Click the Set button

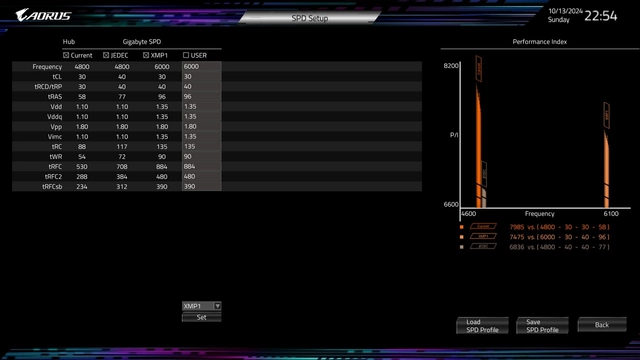tap(202, 317)
